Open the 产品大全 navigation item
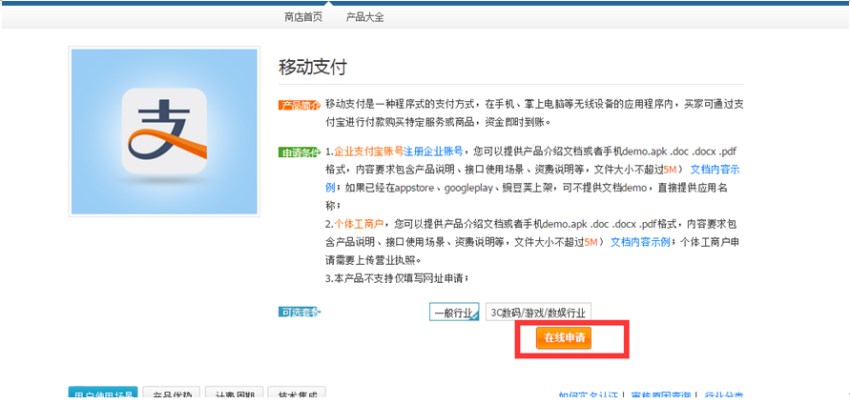Screen dimensions: 850x404 [365, 17]
